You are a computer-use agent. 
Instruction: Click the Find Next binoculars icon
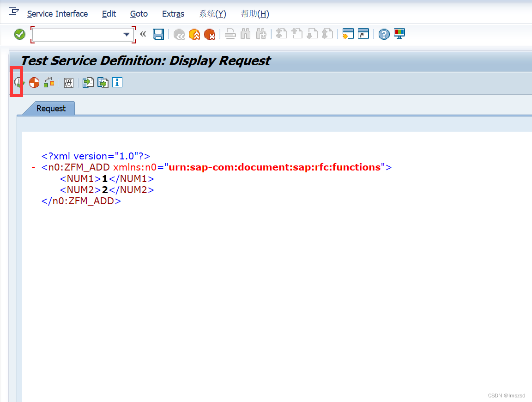click(261, 34)
